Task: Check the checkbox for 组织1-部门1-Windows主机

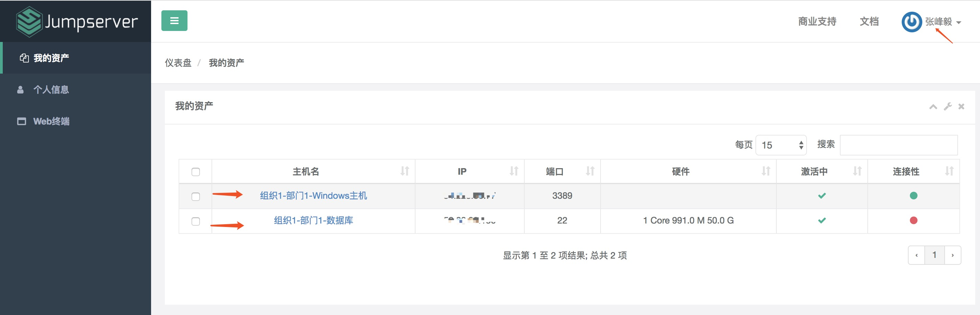Action: pos(196,196)
